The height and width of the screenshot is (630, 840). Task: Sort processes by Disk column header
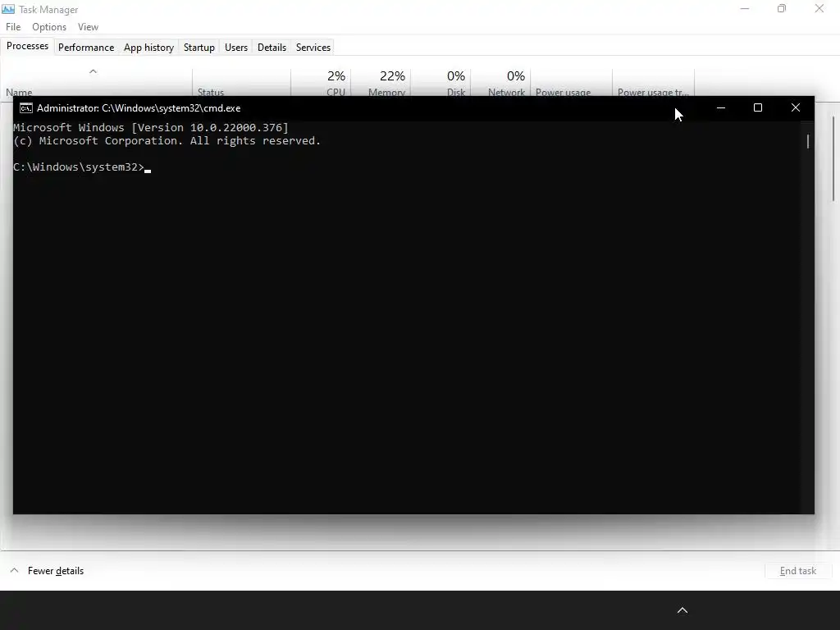pos(441,84)
